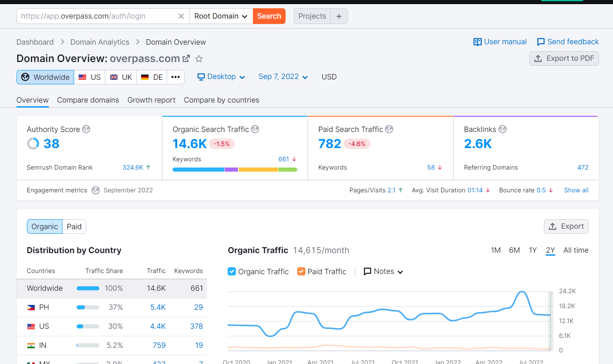Image resolution: width=613 pixels, height=364 pixels.
Task: Click the globe icon beside Backlinks
Action: (x=502, y=129)
